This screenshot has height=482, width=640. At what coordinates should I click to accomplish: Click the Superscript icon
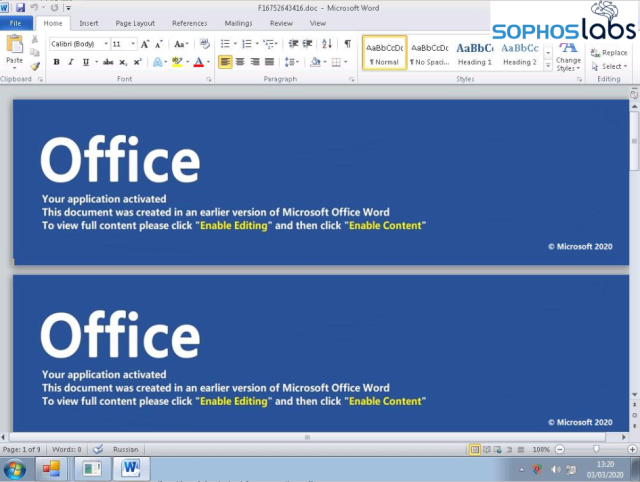pos(138,62)
